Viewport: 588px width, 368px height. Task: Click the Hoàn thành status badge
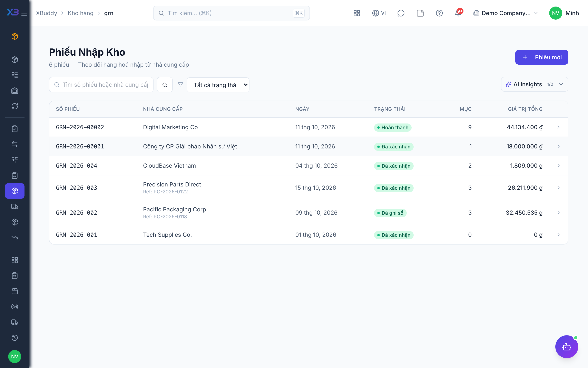(393, 128)
